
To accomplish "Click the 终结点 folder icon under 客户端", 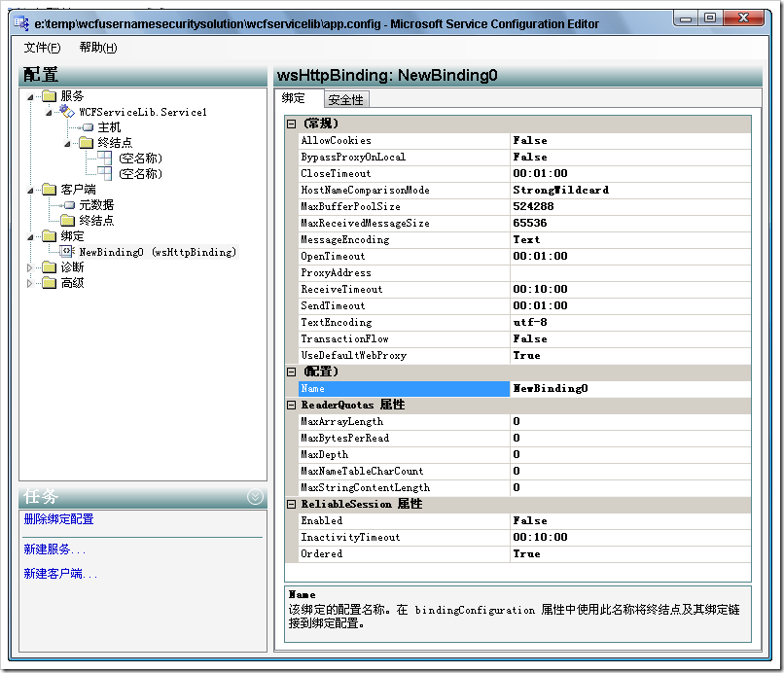I will coord(67,221).
